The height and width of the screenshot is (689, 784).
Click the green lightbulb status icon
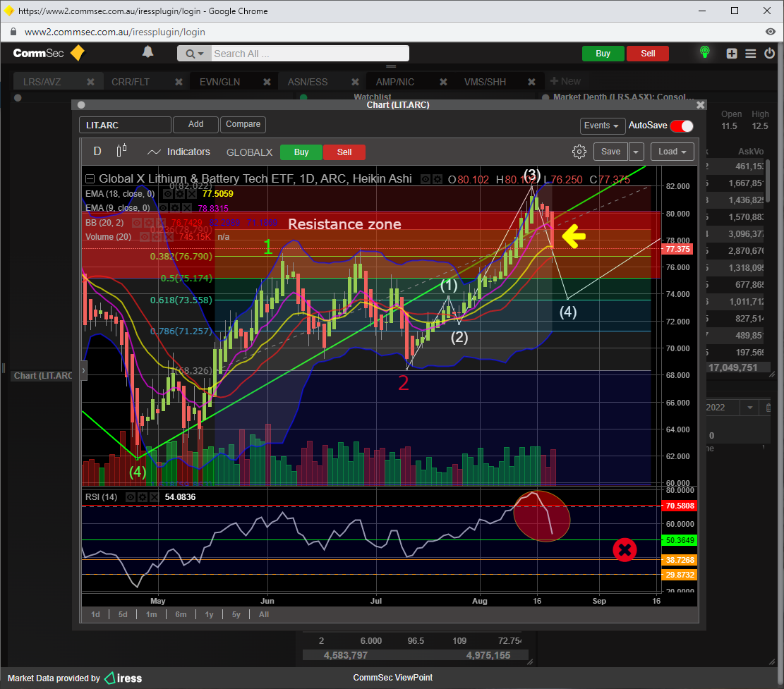point(704,53)
